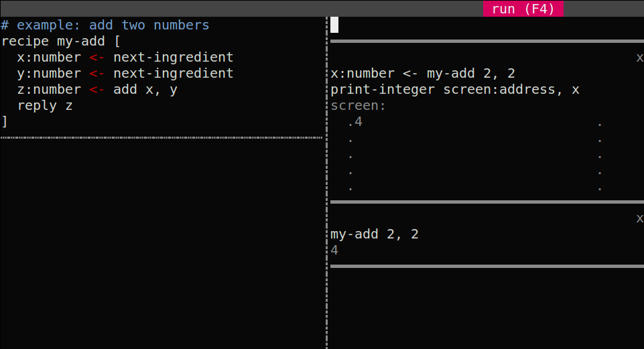The width and height of the screenshot is (644, 349).
Task: Click the closing bracket of the recipe
Action: pos(5,121)
